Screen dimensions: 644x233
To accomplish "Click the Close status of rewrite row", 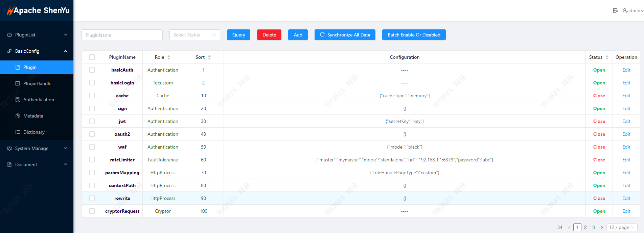I will (x=599, y=198).
